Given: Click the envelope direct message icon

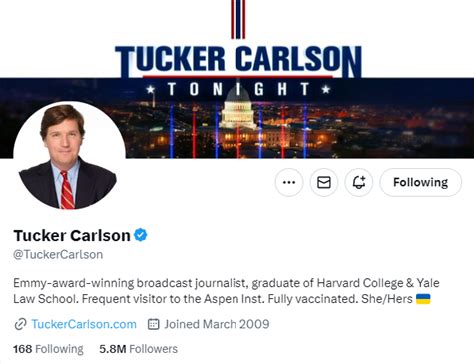Looking at the screenshot, I should (324, 182).
